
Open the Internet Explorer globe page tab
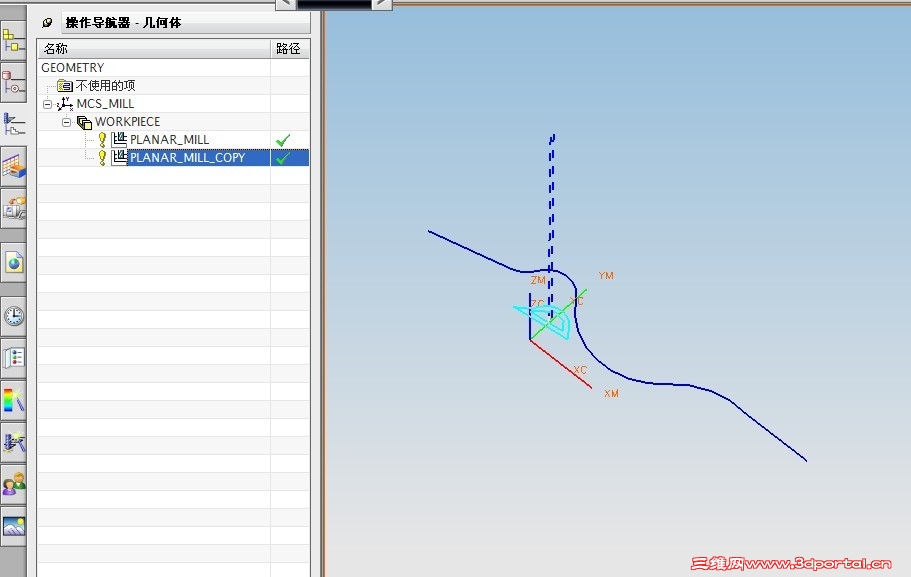(13, 263)
